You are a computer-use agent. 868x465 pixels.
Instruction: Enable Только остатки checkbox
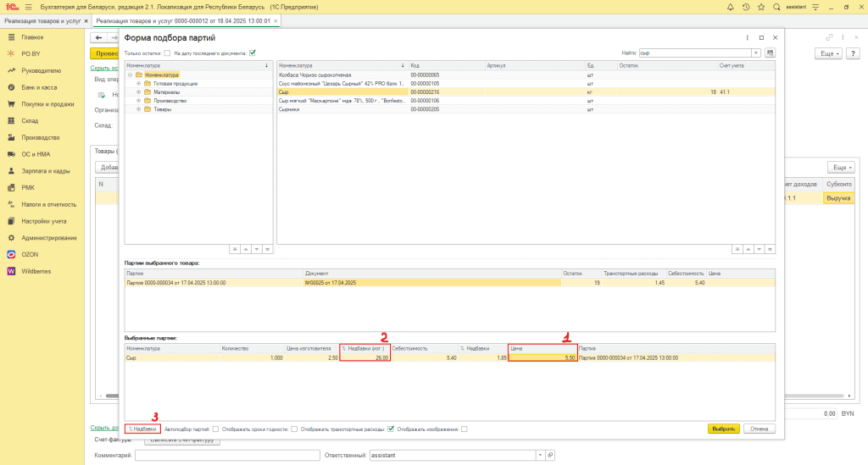(x=167, y=53)
